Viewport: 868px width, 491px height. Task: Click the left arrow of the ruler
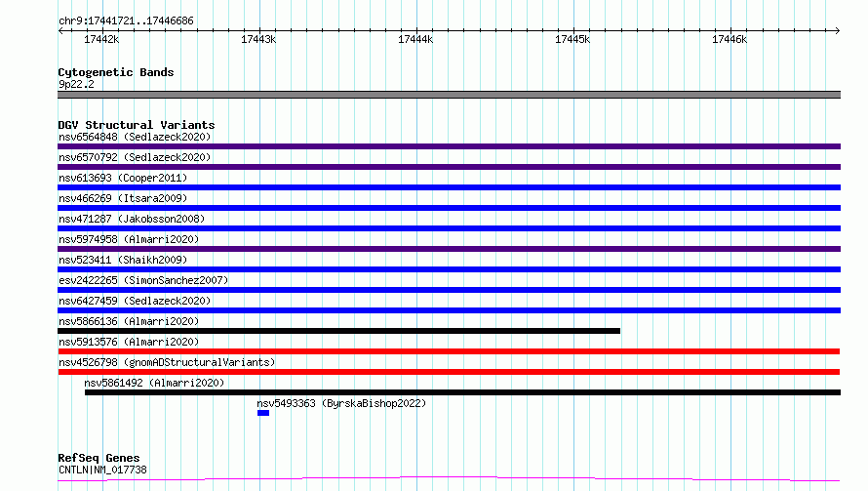(x=60, y=30)
